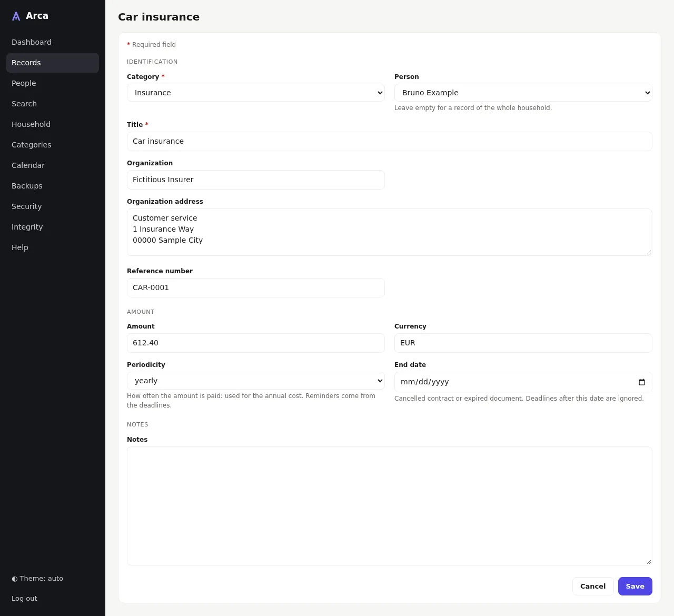Open Backups from the sidebar
Image resolution: width=674 pixels, height=616 pixels.
[53, 186]
